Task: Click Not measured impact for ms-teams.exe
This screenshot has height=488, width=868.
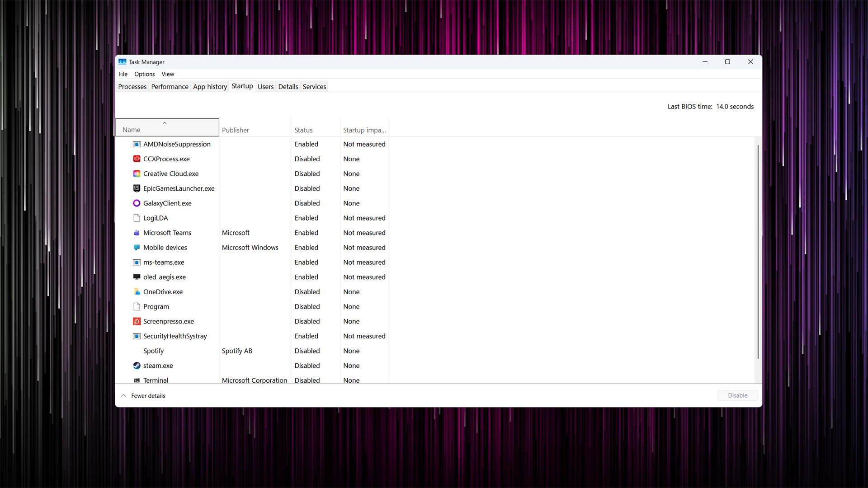Action: (x=364, y=262)
